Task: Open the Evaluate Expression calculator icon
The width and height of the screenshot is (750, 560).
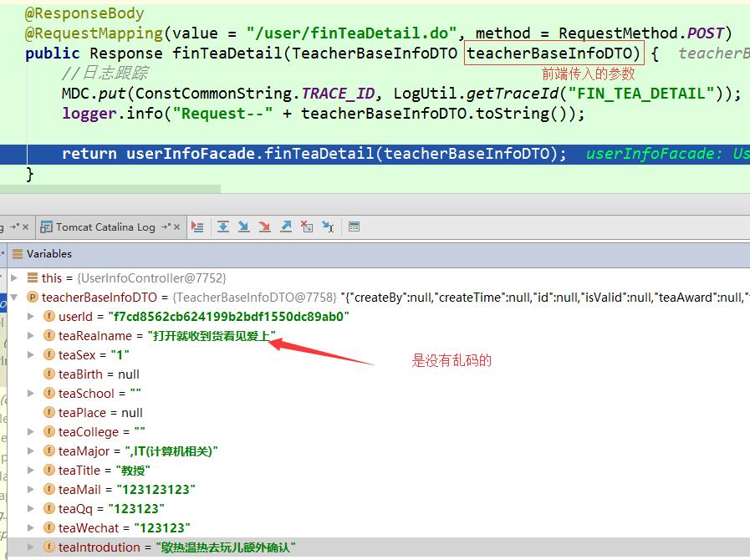Action: 355,226
